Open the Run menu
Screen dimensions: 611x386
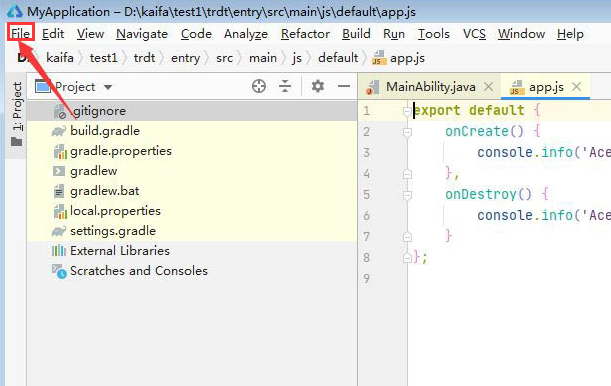pyautogui.click(x=394, y=34)
